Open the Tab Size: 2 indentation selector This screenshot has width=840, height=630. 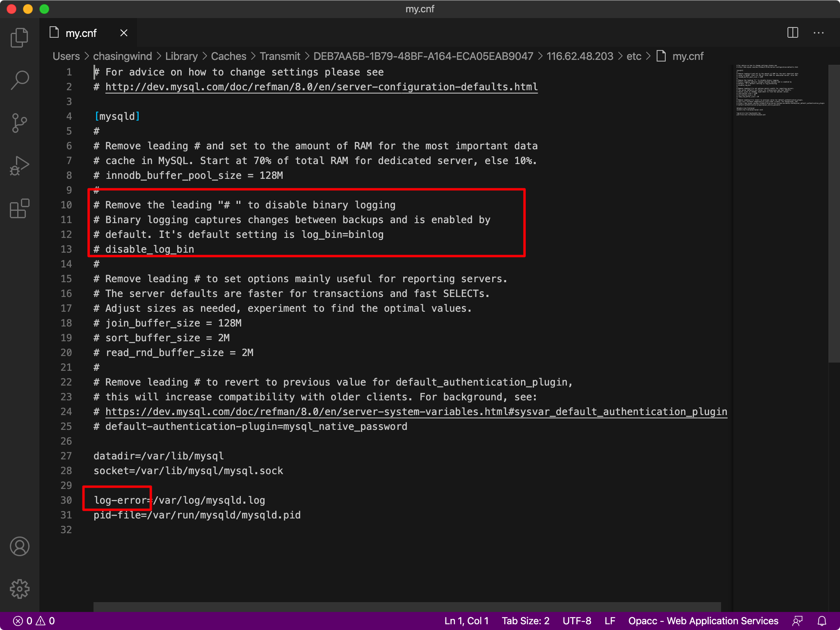tap(525, 621)
